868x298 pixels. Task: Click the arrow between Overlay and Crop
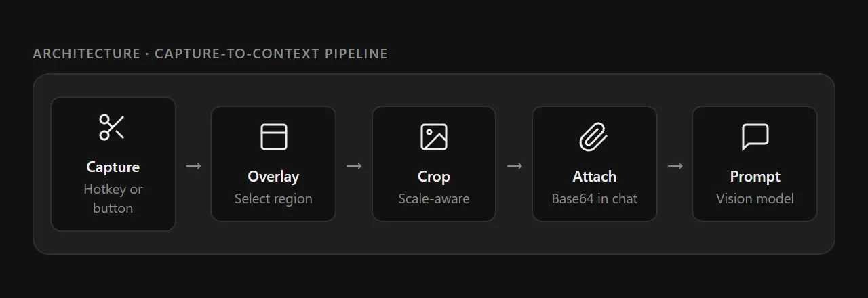point(354,166)
